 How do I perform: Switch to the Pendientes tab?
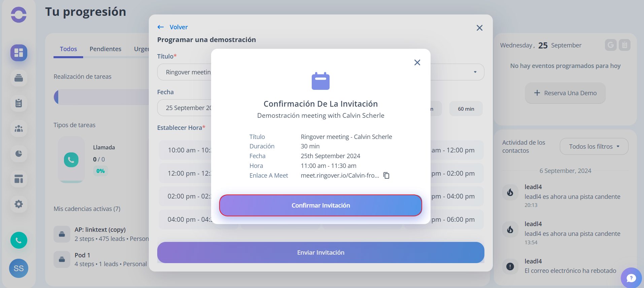pos(105,49)
